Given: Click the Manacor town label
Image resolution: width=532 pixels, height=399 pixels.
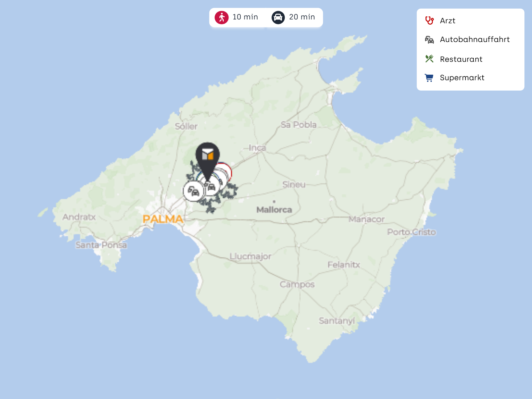Looking at the screenshot, I should tap(366, 219).
